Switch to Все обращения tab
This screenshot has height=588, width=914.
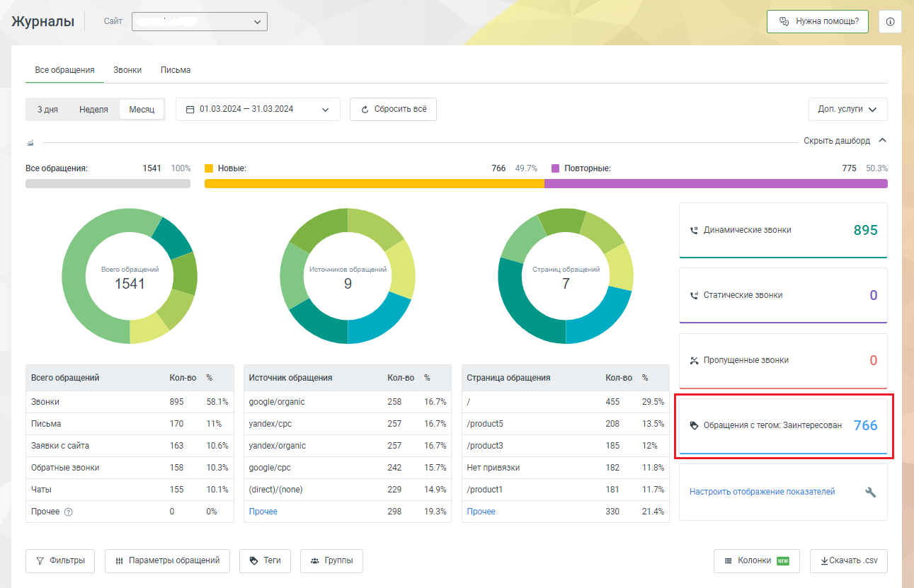tap(64, 70)
